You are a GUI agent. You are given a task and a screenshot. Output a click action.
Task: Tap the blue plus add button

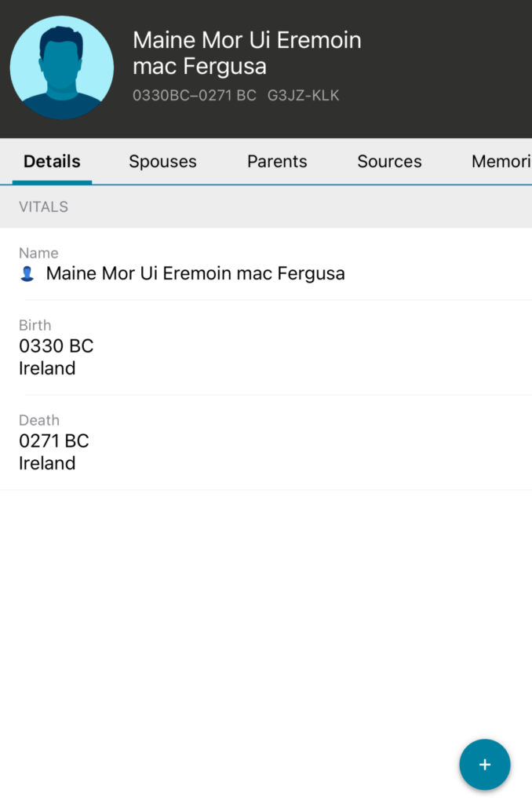click(484, 764)
